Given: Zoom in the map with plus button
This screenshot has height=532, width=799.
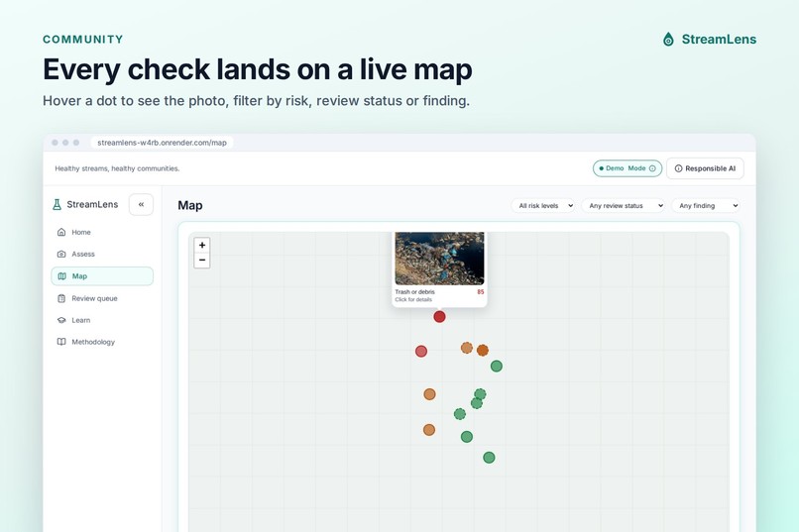Looking at the screenshot, I should [x=202, y=245].
